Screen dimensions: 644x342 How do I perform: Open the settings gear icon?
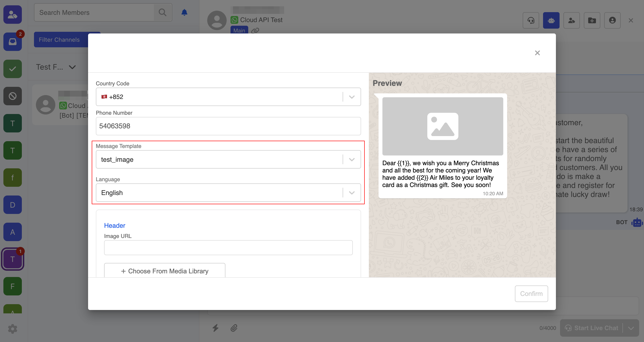point(13,329)
